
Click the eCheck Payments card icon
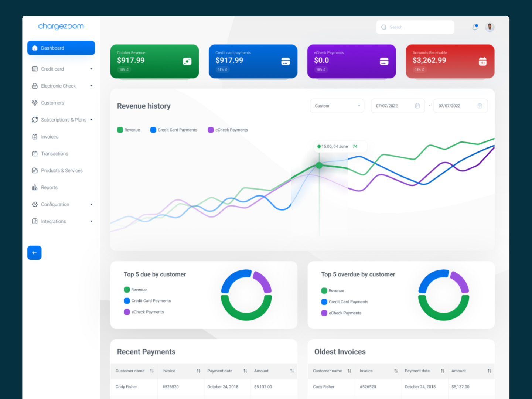pos(384,61)
